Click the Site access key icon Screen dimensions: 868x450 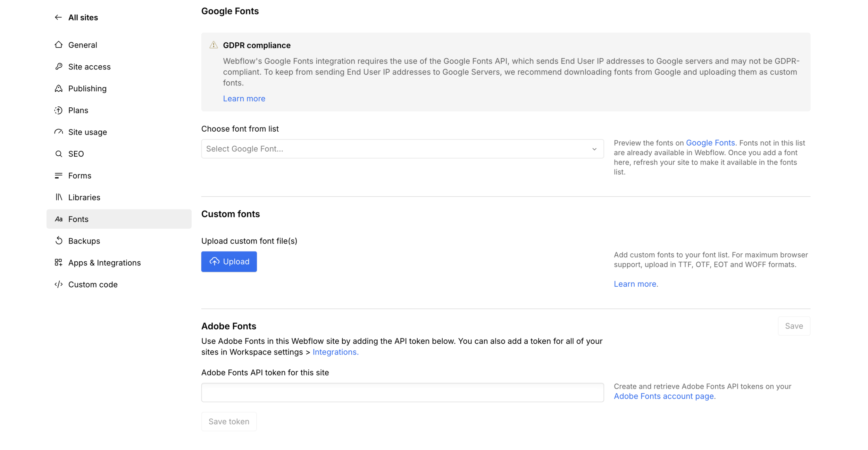pos(59,66)
